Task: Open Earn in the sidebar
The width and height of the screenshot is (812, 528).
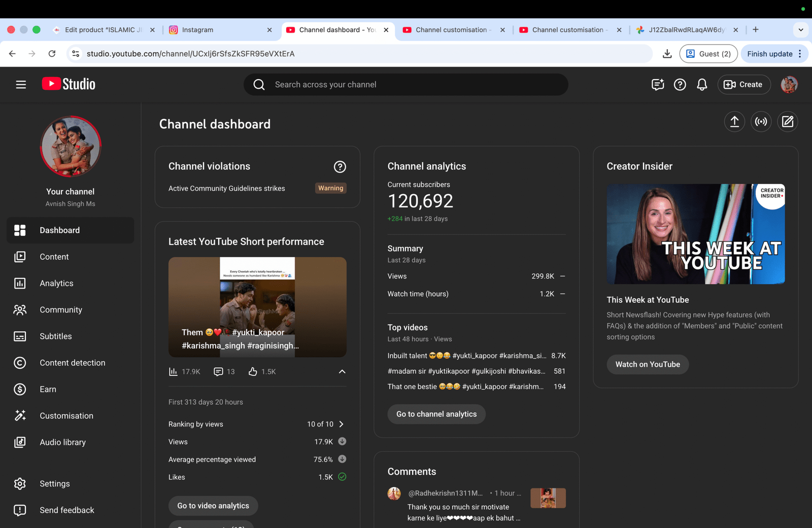Action: coord(48,389)
